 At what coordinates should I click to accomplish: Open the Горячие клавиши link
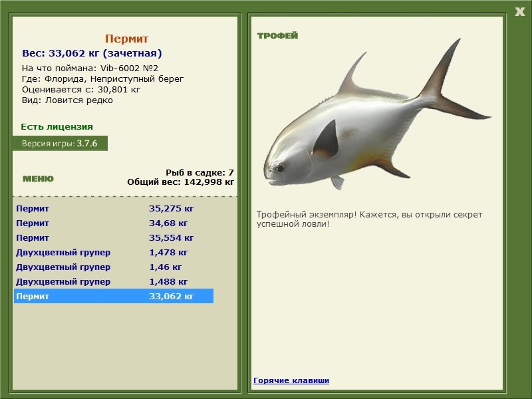291,380
